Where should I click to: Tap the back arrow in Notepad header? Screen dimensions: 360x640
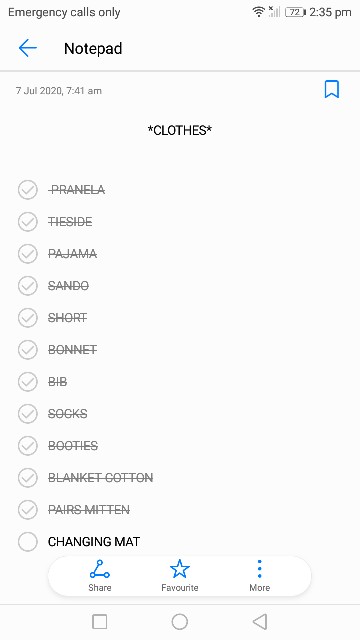28,48
